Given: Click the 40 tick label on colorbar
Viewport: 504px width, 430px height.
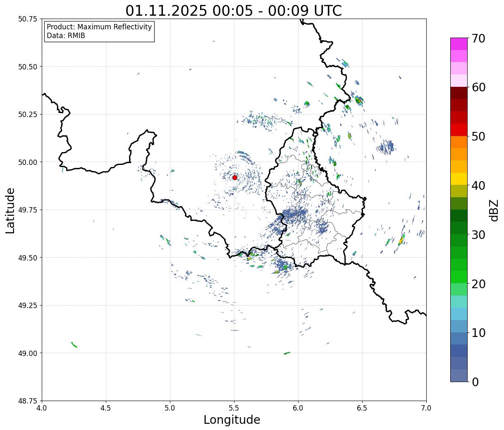Looking at the screenshot, I should pos(479,186).
